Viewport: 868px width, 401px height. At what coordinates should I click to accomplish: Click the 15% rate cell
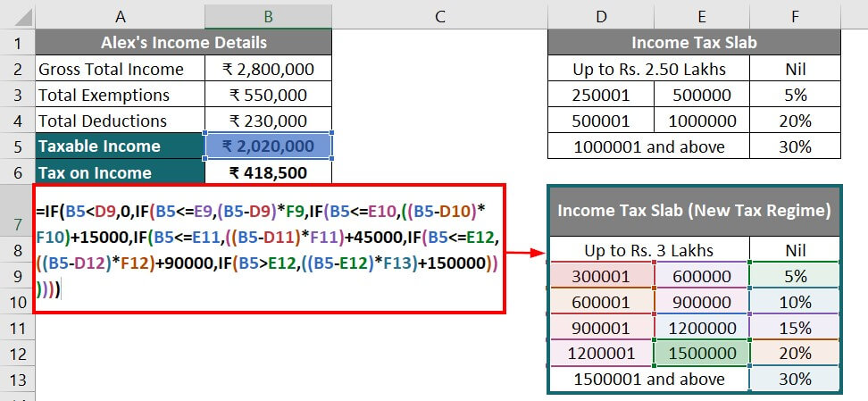(x=796, y=328)
